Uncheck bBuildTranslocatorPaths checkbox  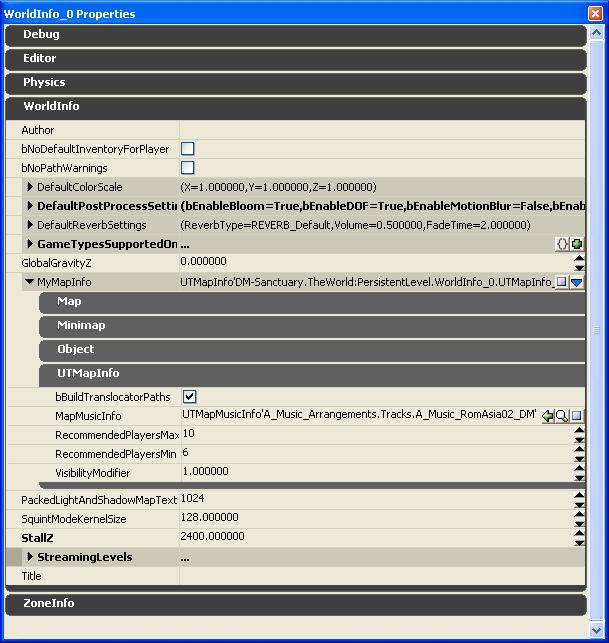tap(190, 397)
